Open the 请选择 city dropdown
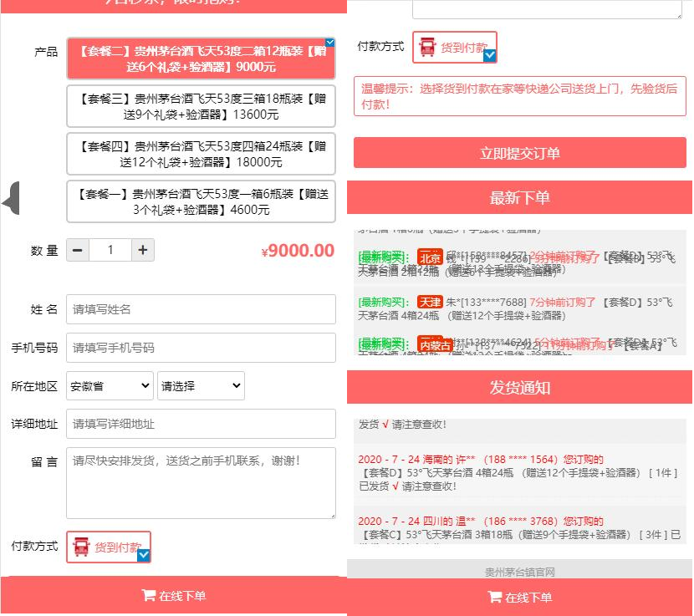This screenshot has height=616, width=694. [201, 386]
